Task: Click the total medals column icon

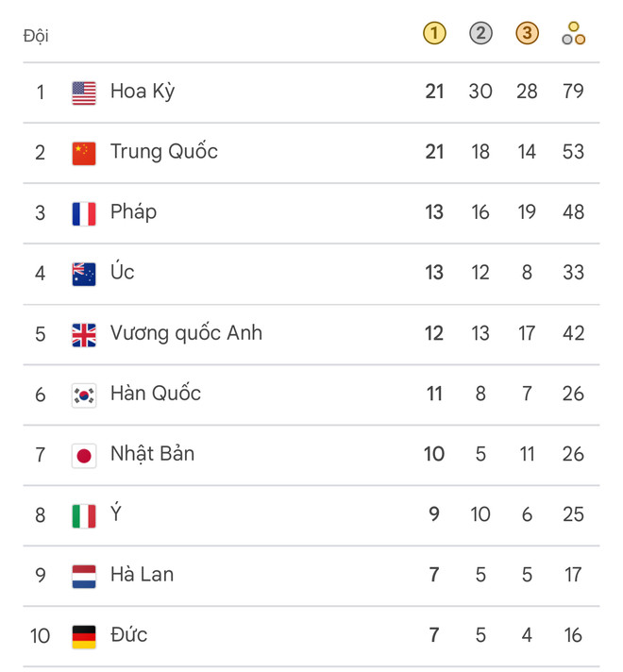Action: click(573, 35)
